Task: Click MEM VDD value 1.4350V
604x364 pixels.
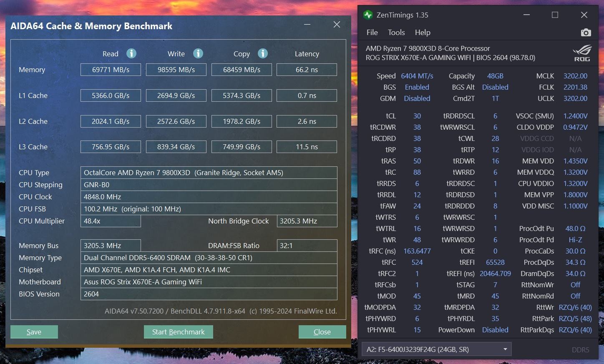Action: [575, 161]
